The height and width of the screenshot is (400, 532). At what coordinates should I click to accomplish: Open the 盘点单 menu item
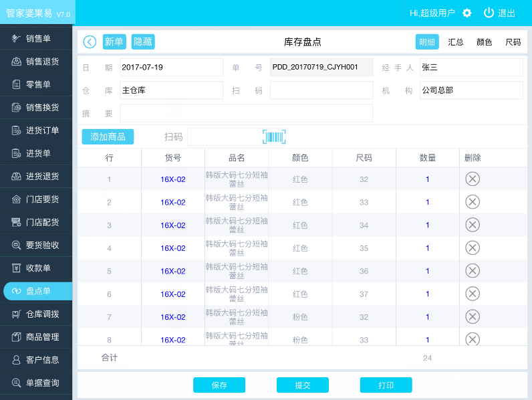[37, 291]
